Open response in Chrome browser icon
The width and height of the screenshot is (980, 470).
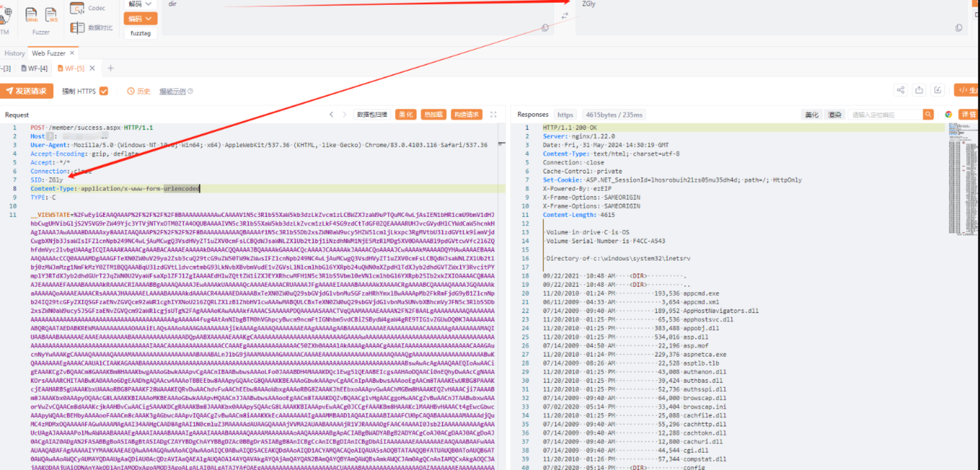click(x=948, y=115)
